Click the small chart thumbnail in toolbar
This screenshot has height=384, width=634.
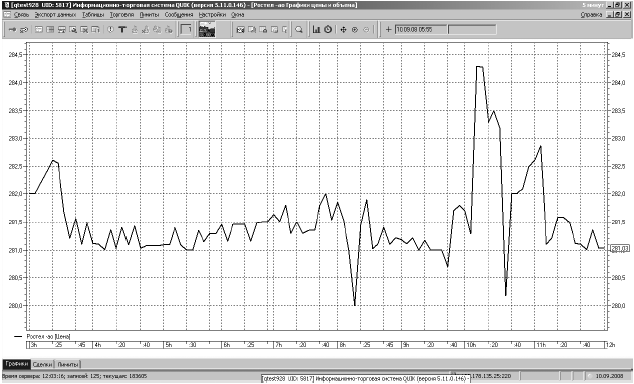pyautogui.click(x=207, y=30)
